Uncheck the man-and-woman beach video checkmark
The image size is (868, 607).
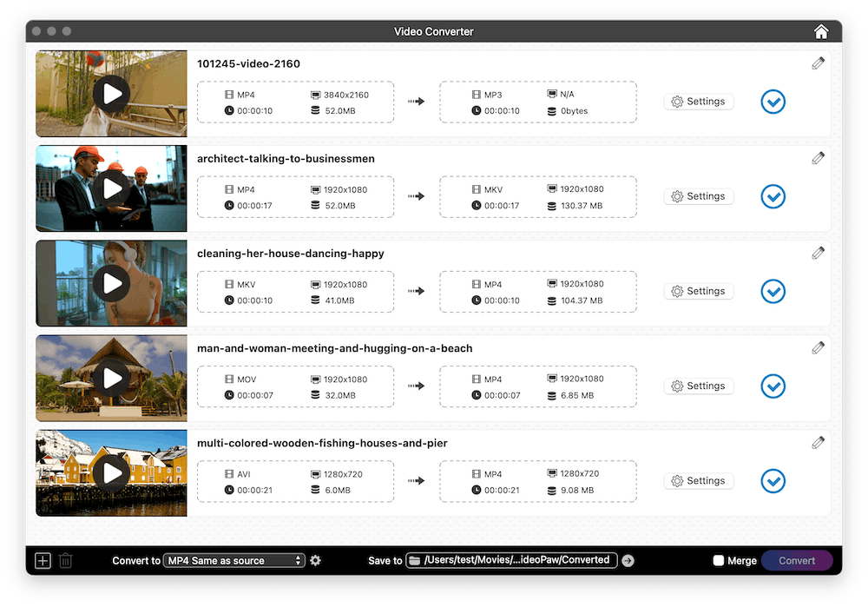pos(773,386)
